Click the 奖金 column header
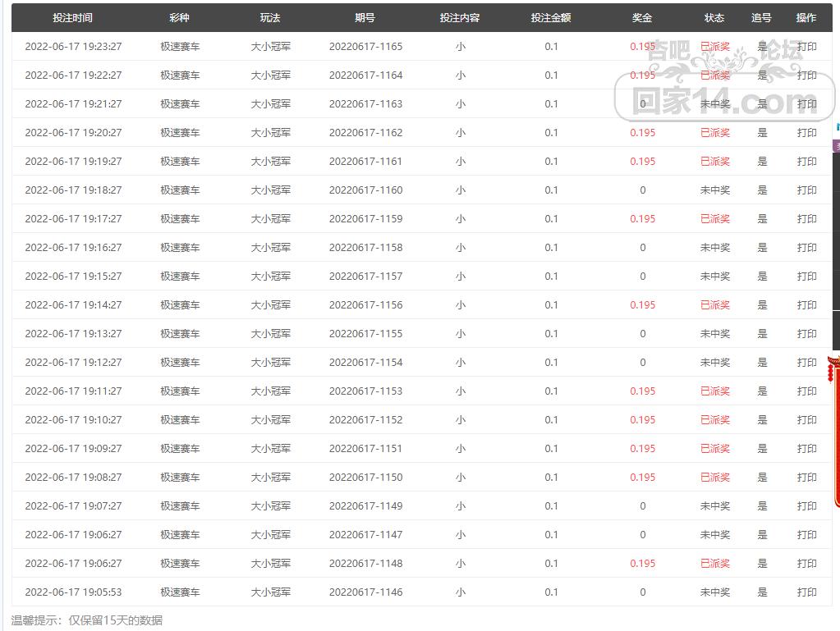 pyautogui.click(x=642, y=18)
